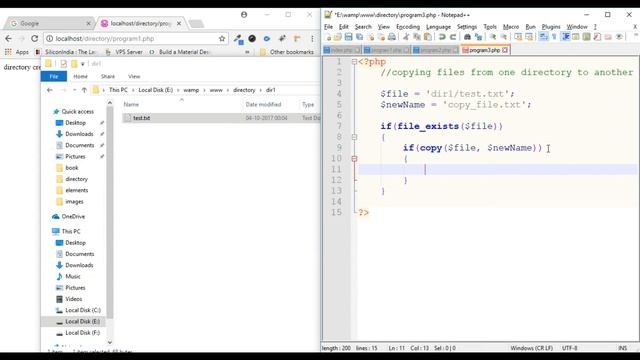Viewport: 640px width, 360px height.
Task: Click the Synchronize Vertical Scrolling icon
Action: (518, 37)
